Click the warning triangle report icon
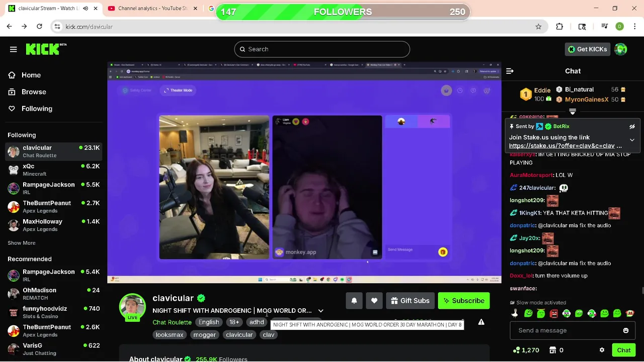This screenshot has height=362, width=644. point(481,322)
